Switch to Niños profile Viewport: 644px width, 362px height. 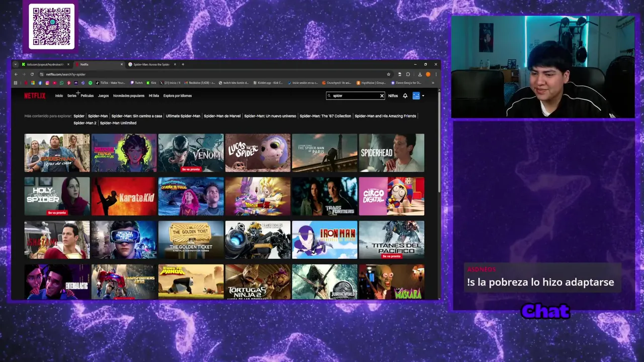click(x=393, y=96)
